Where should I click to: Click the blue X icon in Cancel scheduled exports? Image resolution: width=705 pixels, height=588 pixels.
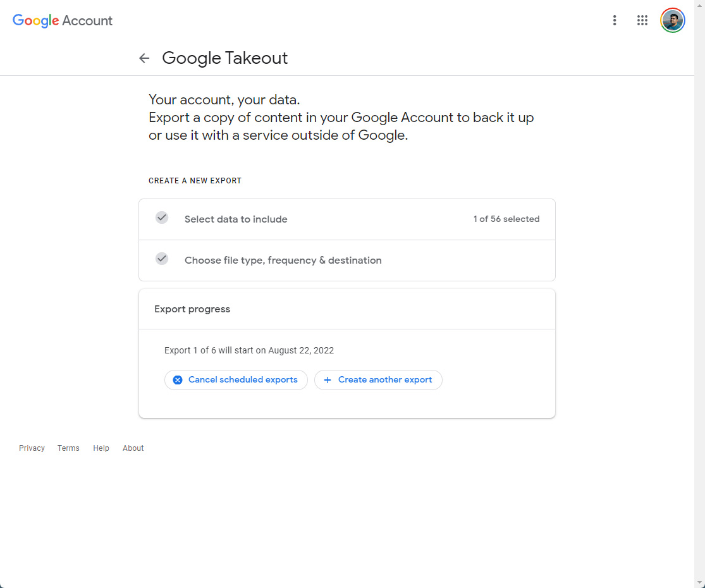click(178, 380)
